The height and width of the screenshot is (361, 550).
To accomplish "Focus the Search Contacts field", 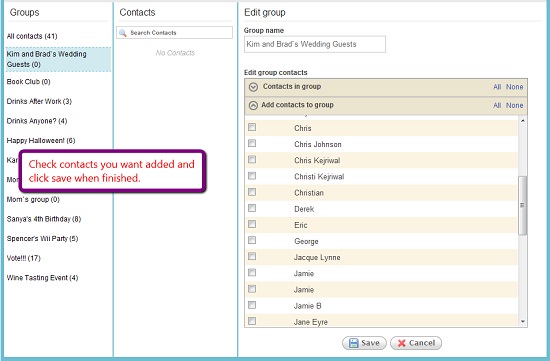I will tap(174, 33).
